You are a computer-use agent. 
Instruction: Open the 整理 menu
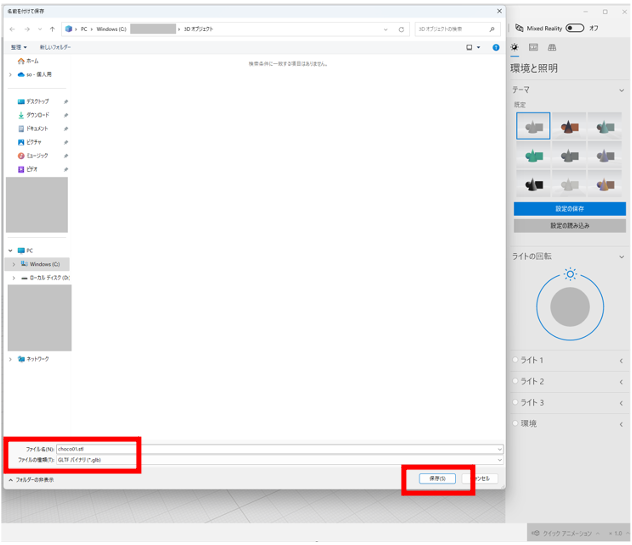tap(17, 47)
